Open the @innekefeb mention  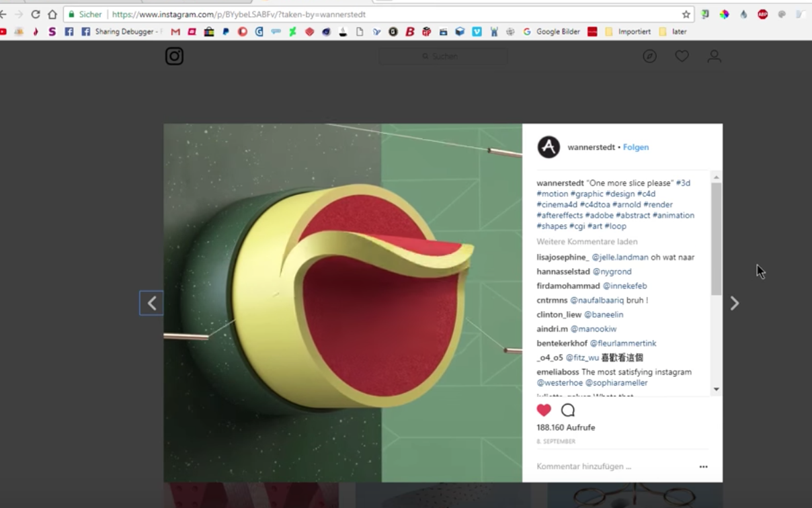[624, 286]
